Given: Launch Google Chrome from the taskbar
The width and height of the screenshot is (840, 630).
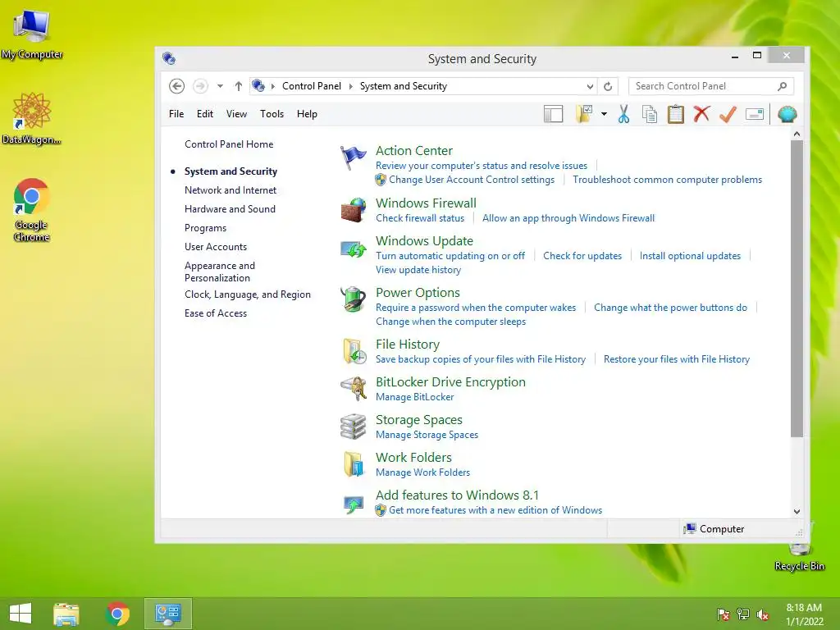Looking at the screenshot, I should pos(117,614).
